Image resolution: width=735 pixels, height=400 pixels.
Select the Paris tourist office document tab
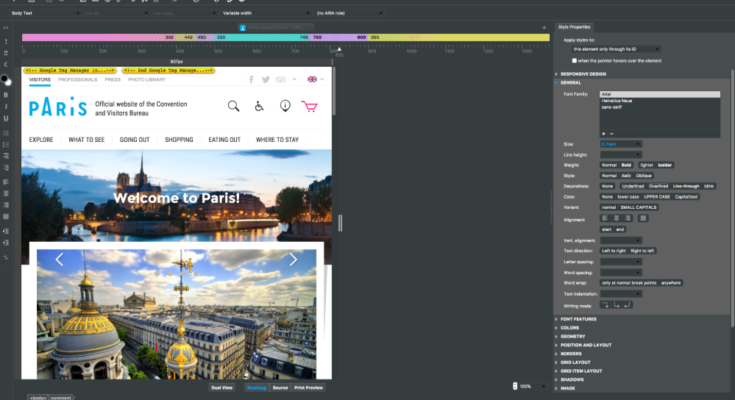coord(277,28)
